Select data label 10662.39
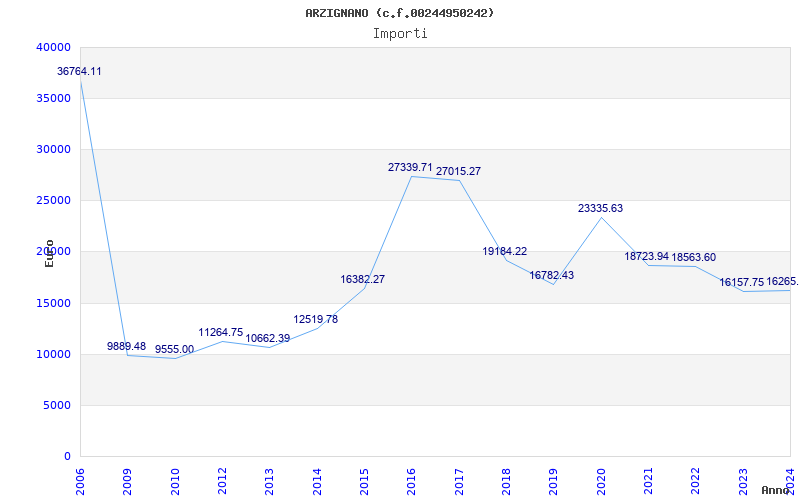 pyautogui.click(x=268, y=338)
